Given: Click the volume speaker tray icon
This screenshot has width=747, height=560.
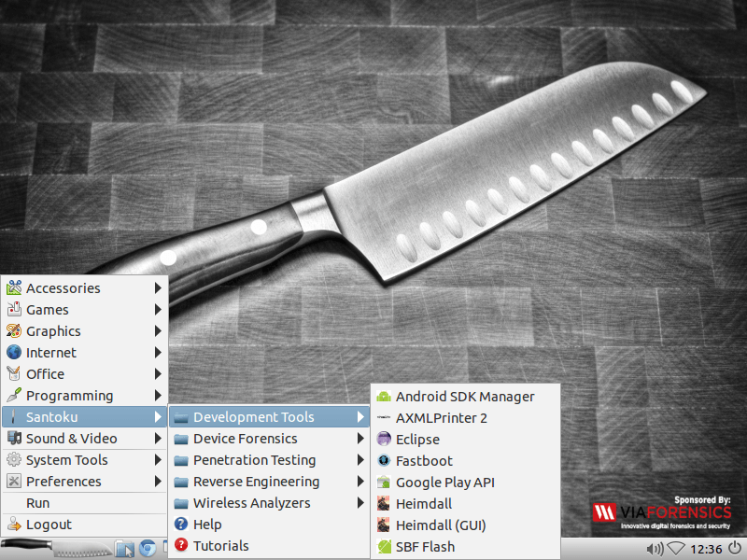Looking at the screenshot, I should pyautogui.click(x=655, y=549).
